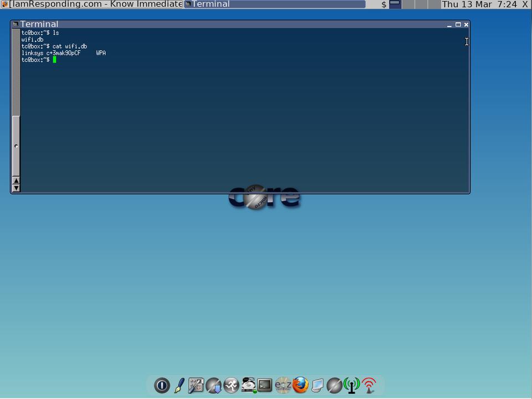532x399 pixels.
Task: Select the highlighted active desktop in pager
Action: (395, 4)
